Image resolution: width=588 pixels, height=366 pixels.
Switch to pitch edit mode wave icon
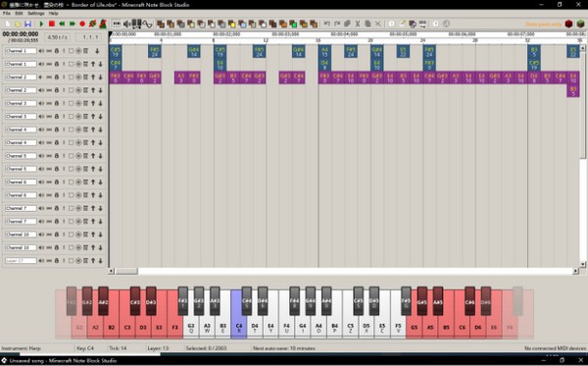tap(147, 25)
